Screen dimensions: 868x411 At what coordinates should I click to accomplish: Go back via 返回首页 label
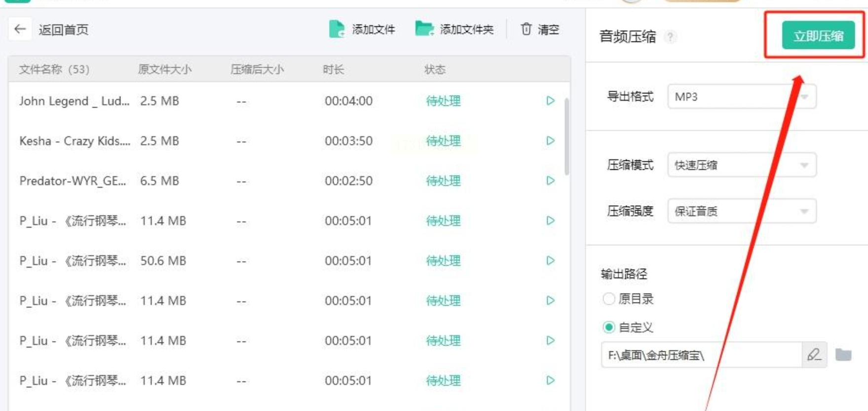pyautogui.click(x=64, y=30)
